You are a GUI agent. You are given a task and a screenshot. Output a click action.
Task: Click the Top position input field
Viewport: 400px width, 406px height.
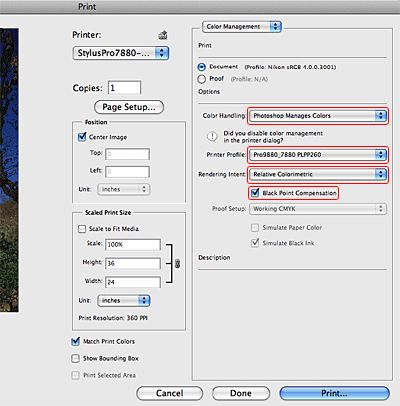[x=127, y=154]
